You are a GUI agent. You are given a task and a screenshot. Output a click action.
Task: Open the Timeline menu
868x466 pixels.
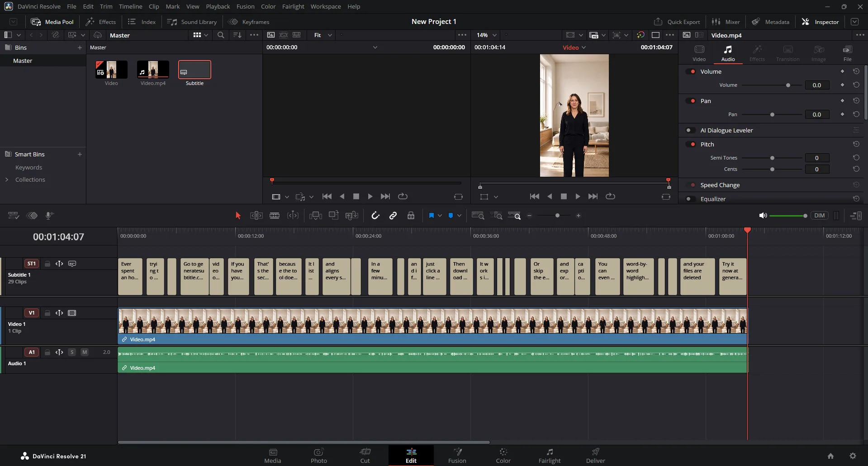[130, 6]
